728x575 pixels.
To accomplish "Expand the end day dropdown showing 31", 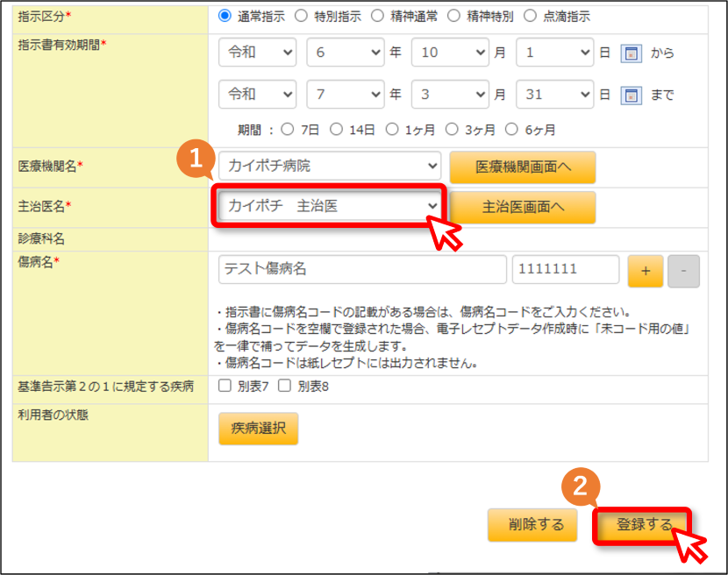I will coord(555,95).
